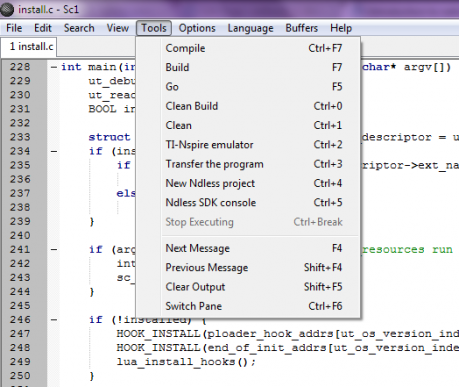
Task: Open the File menu
Action: pyautogui.click(x=14, y=28)
